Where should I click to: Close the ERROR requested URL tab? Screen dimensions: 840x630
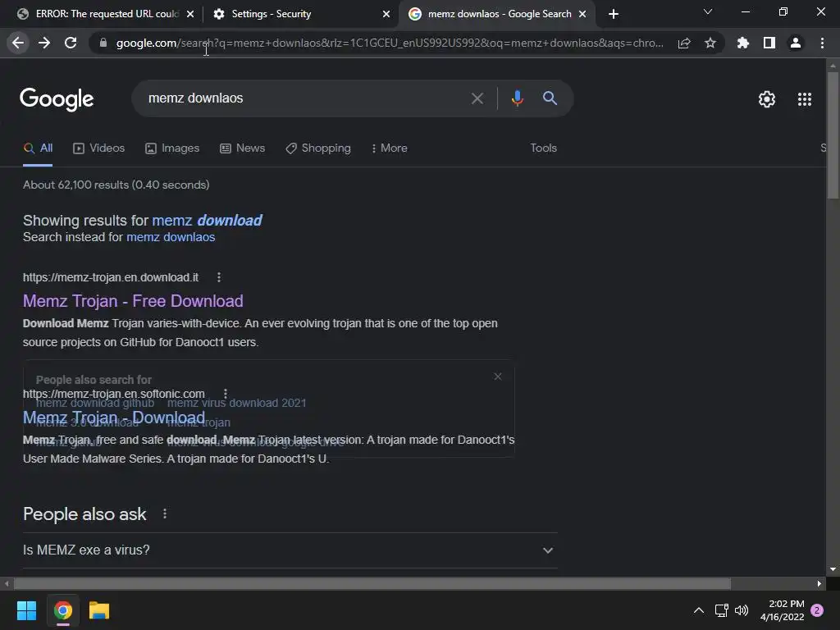[x=190, y=14]
